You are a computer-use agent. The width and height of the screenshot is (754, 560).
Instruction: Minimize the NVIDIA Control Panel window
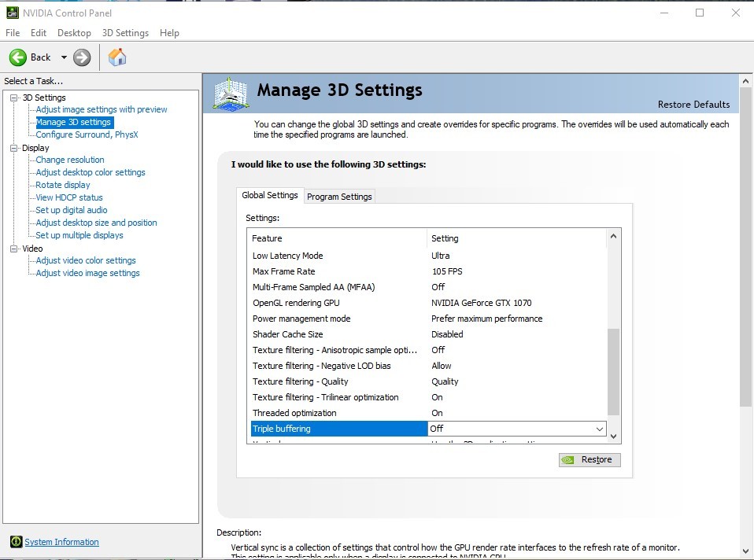point(664,13)
